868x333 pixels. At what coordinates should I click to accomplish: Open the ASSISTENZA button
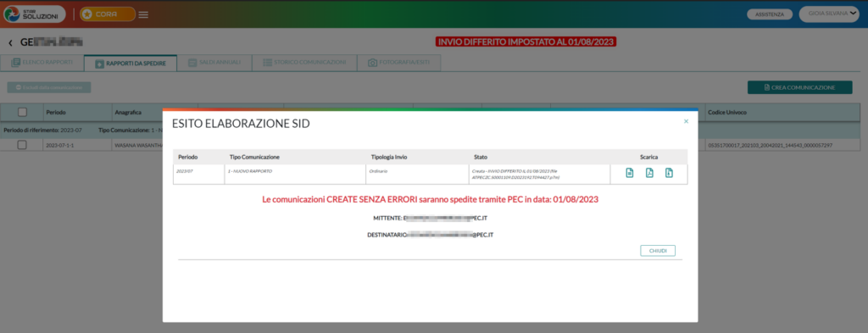click(x=770, y=14)
